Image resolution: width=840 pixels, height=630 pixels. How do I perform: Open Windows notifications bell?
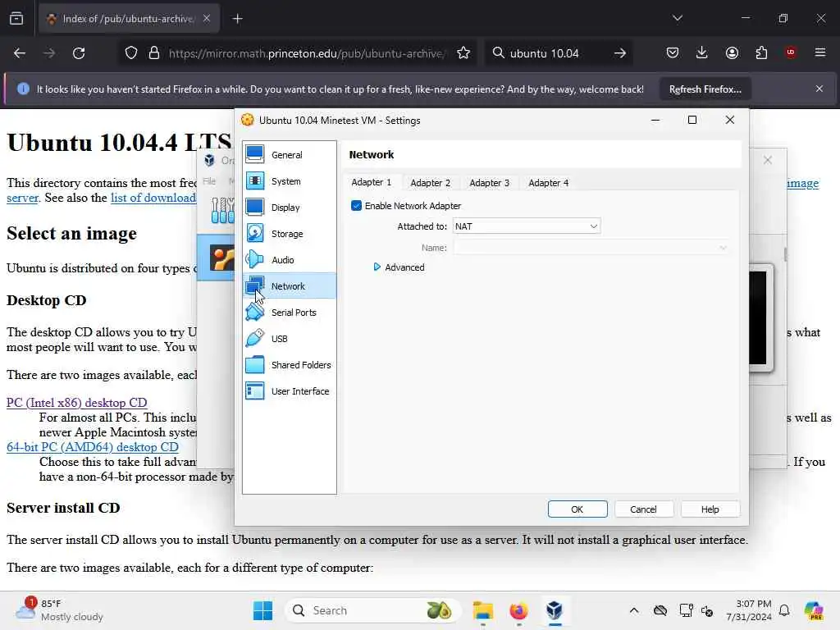pyautogui.click(x=784, y=610)
